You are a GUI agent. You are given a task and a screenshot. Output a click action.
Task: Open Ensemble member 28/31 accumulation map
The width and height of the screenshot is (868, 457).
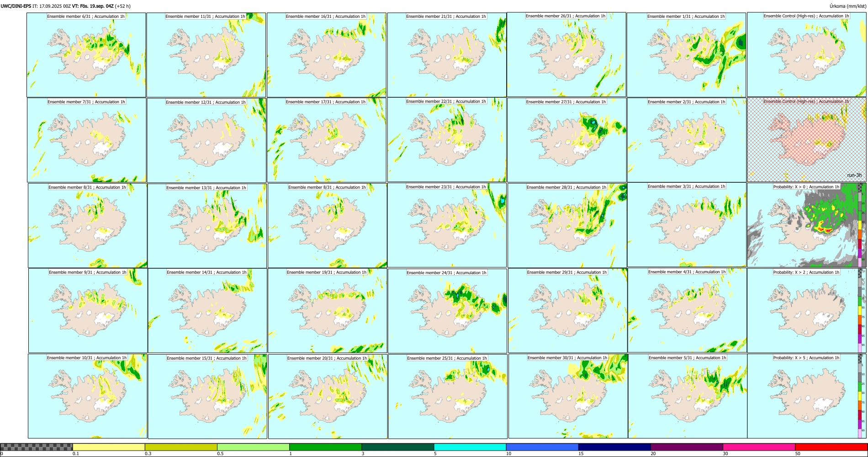(567, 226)
